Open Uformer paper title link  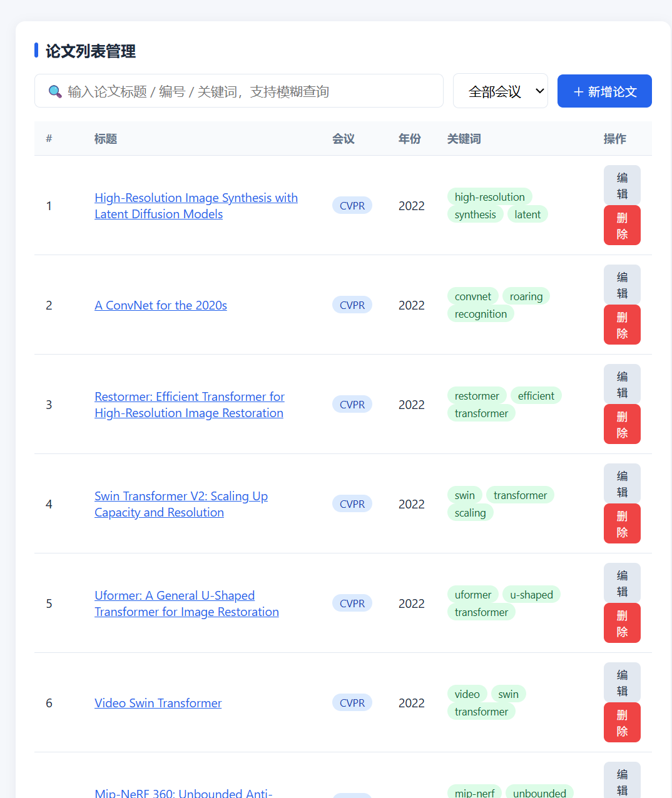pyautogui.click(x=186, y=604)
